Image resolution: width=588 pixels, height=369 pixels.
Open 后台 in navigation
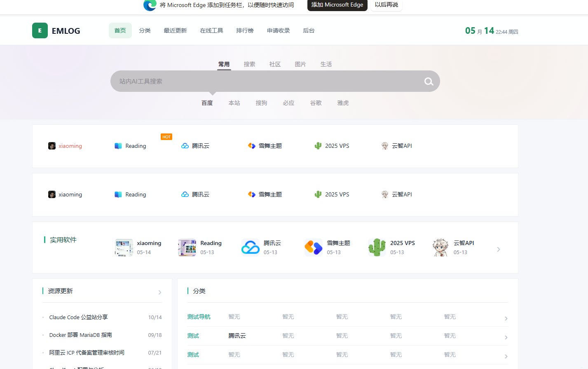pos(309,30)
